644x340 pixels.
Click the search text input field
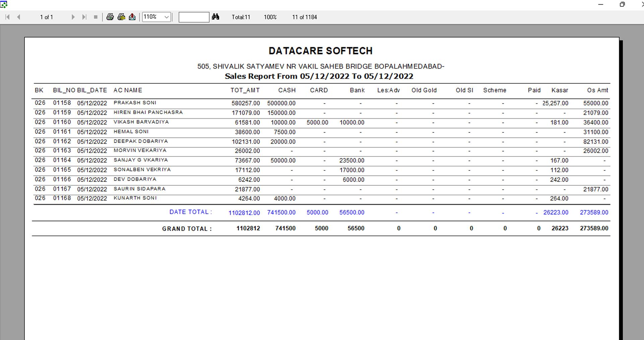194,17
